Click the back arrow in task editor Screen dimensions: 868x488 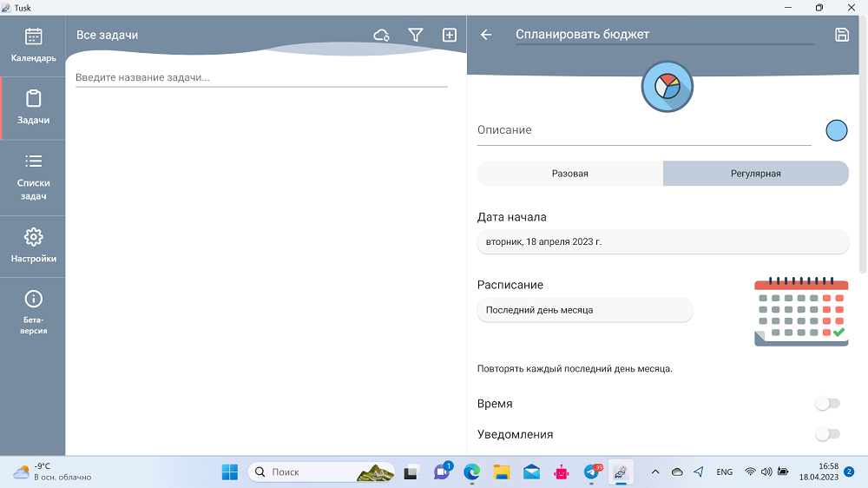(x=486, y=35)
